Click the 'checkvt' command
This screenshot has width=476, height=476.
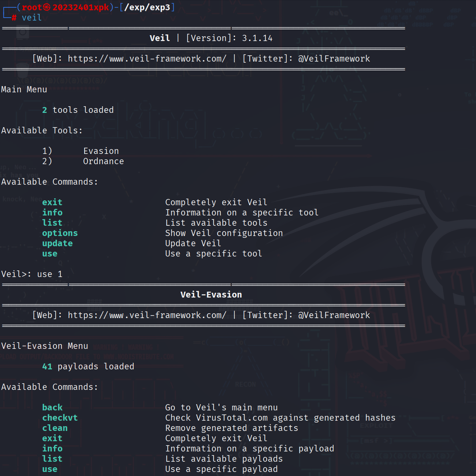60,418
